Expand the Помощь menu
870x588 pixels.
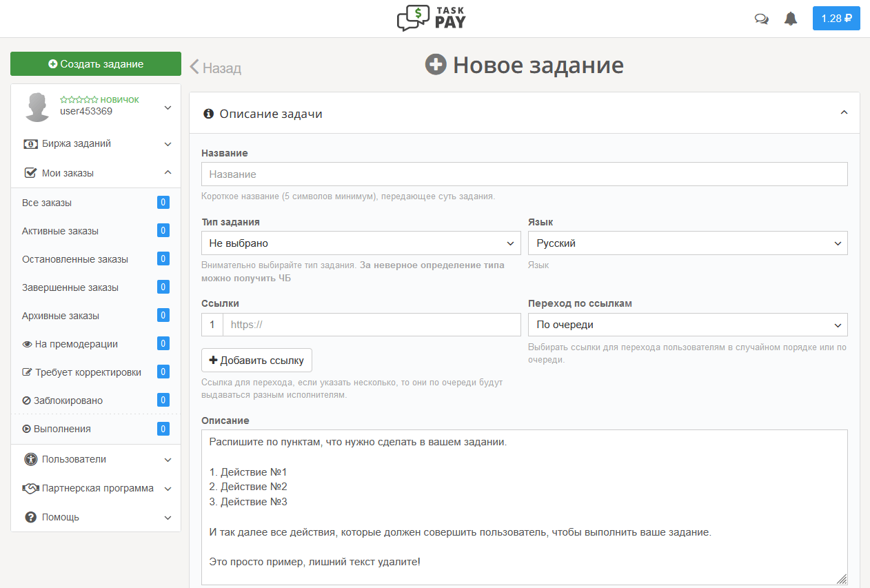168,517
